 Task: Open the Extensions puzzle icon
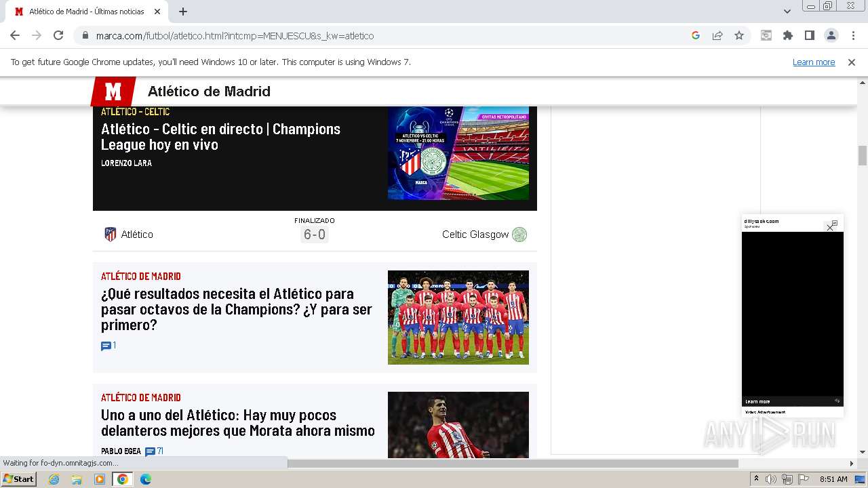click(x=788, y=35)
